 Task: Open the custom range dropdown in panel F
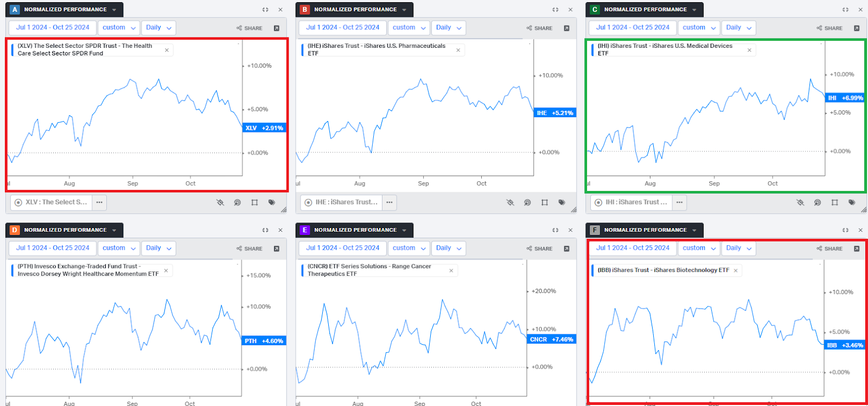(699, 248)
